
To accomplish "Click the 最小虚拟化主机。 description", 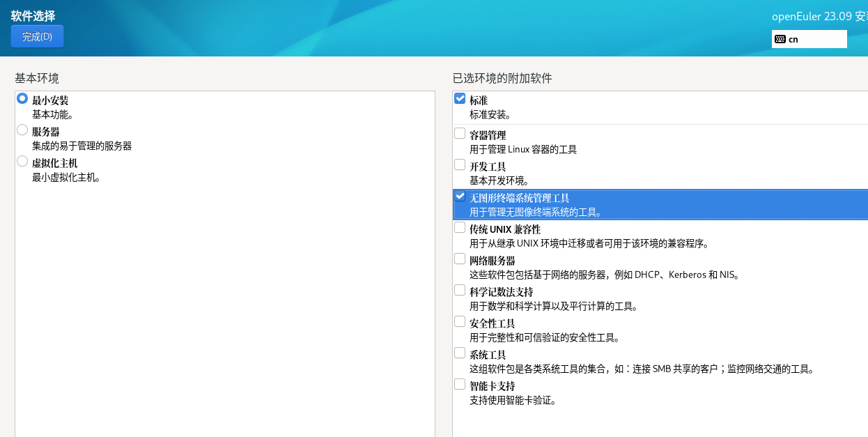I will (68, 177).
